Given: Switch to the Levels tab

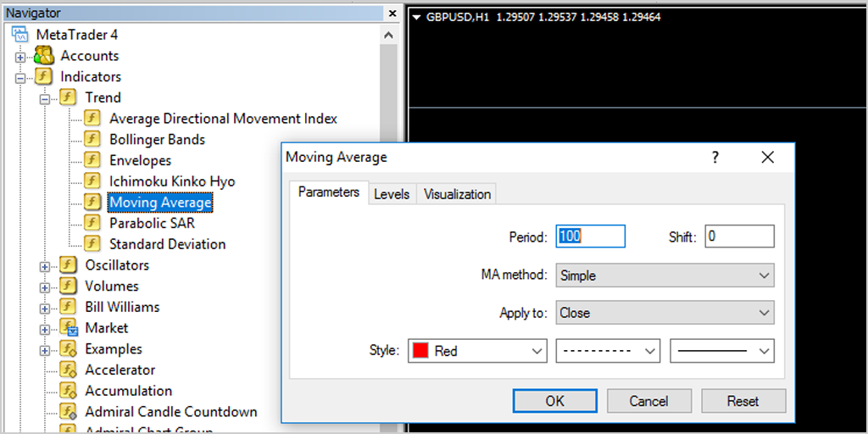Looking at the screenshot, I should [392, 194].
